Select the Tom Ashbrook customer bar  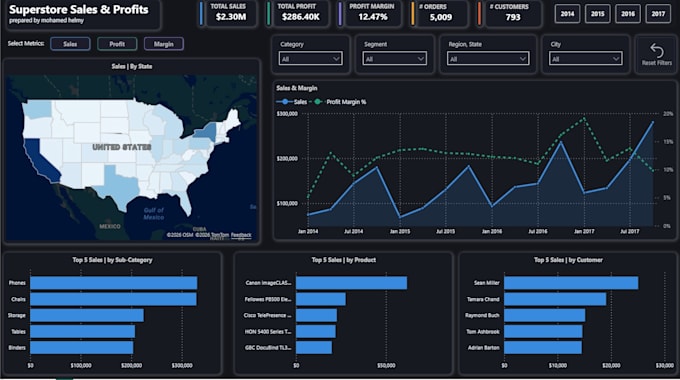coord(543,331)
